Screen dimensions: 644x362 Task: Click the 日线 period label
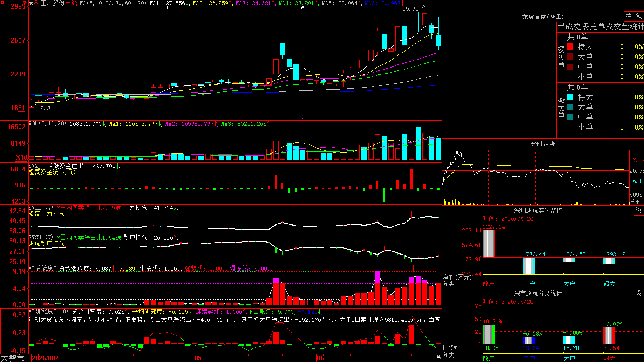(71, 3)
